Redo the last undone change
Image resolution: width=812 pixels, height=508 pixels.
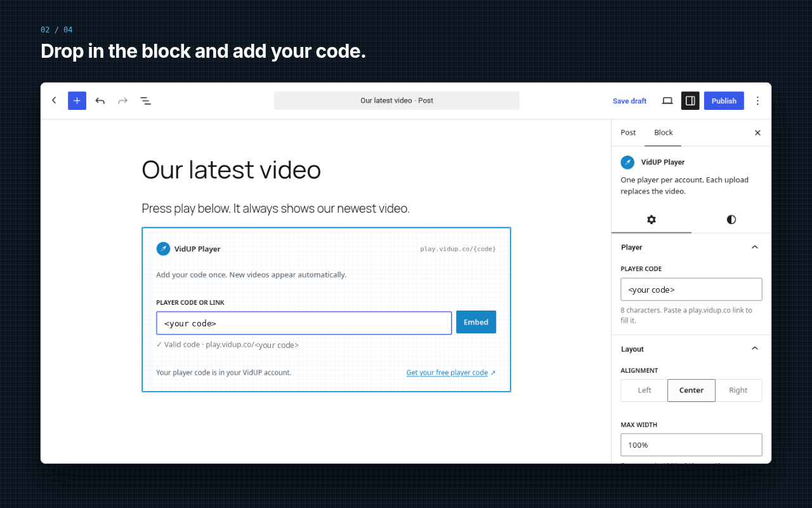pos(122,100)
